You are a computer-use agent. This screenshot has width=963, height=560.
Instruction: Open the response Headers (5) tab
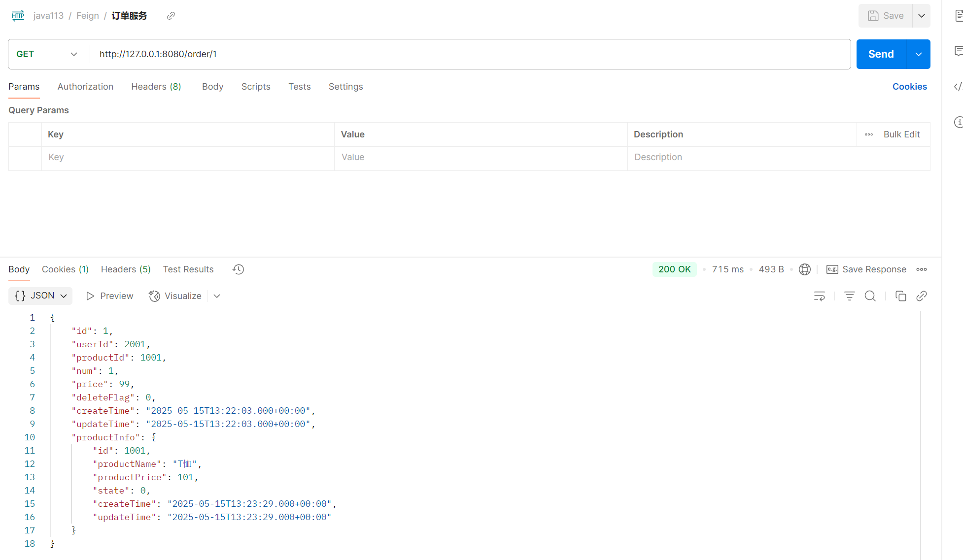[x=126, y=269]
